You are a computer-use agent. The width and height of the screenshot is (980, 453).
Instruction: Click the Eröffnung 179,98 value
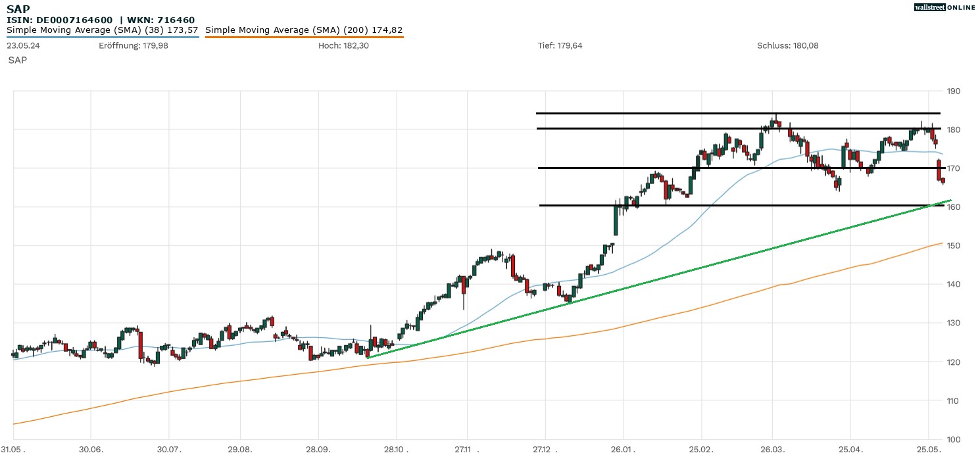click(130, 45)
